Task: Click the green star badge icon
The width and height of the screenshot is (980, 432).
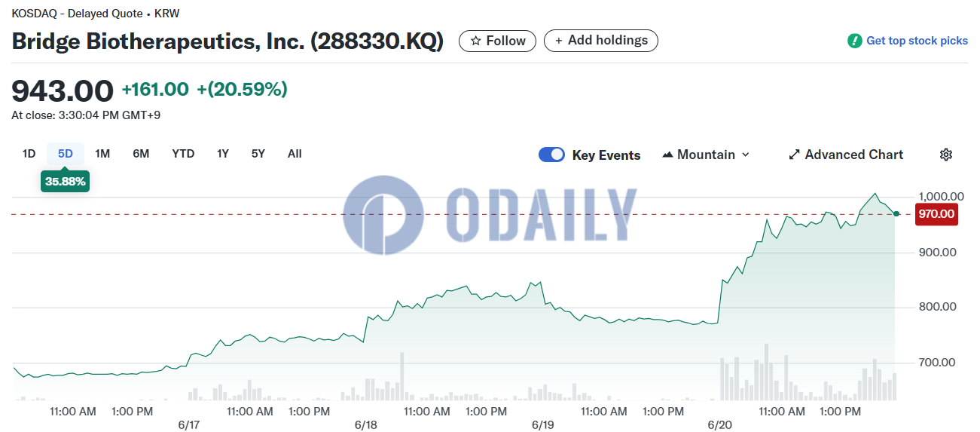Action: coord(855,41)
